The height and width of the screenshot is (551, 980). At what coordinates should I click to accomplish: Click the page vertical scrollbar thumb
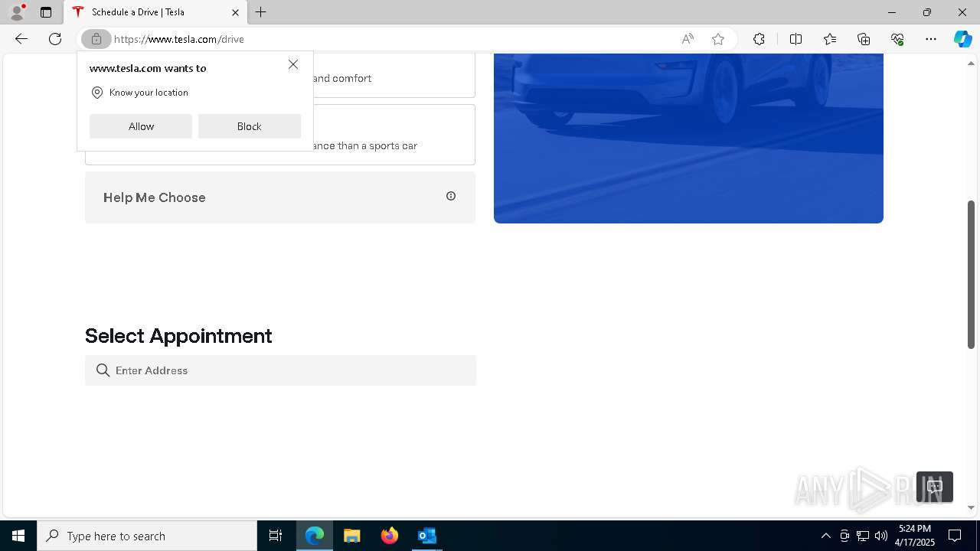click(x=972, y=274)
